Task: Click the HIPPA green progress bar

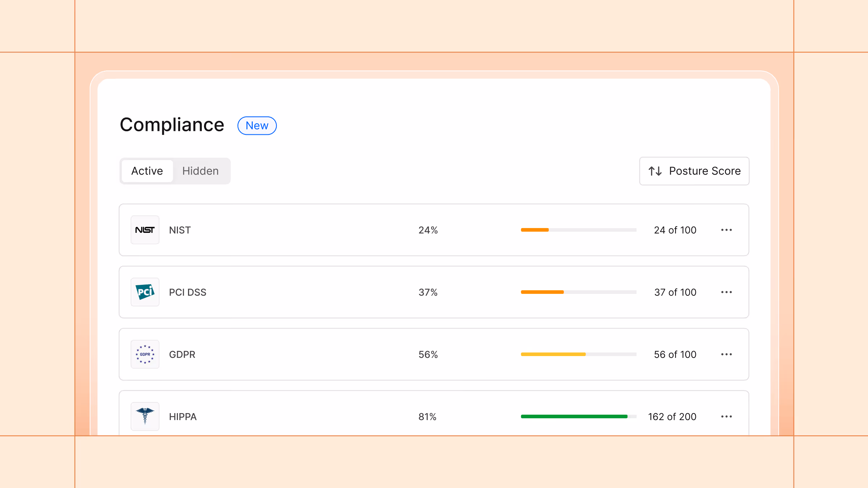Action: click(574, 416)
